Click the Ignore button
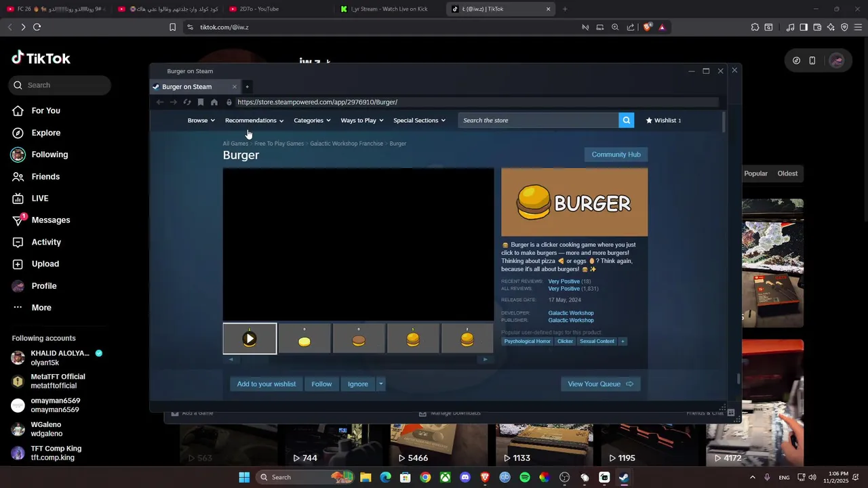This screenshot has height=488, width=868. click(358, 384)
